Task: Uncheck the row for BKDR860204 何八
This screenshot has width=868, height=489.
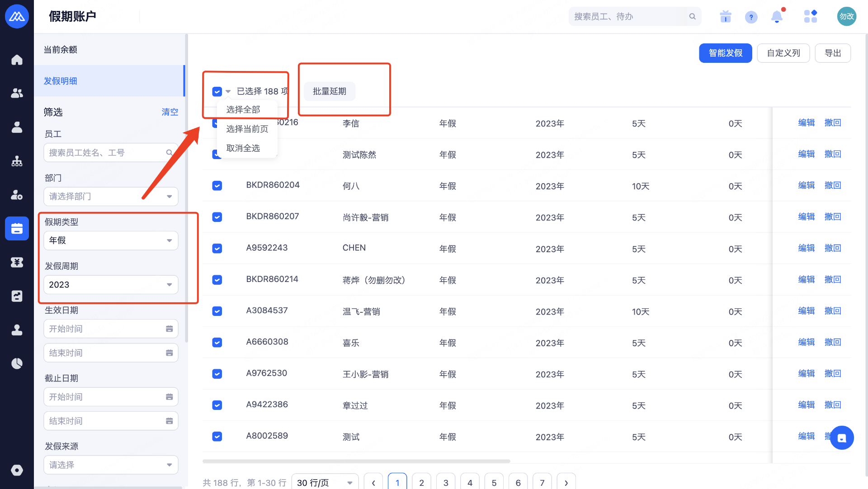Action: tap(217, 186)
